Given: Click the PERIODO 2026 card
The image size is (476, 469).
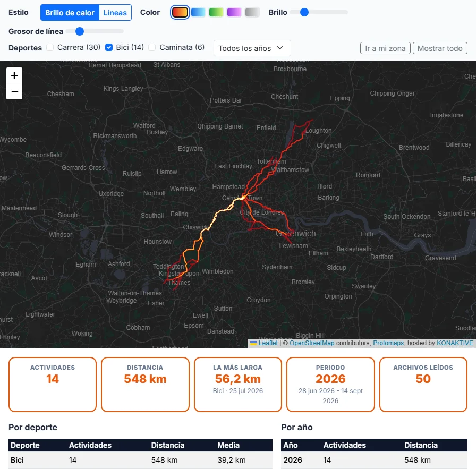Looking at the screenshot, I should (330, 385).
